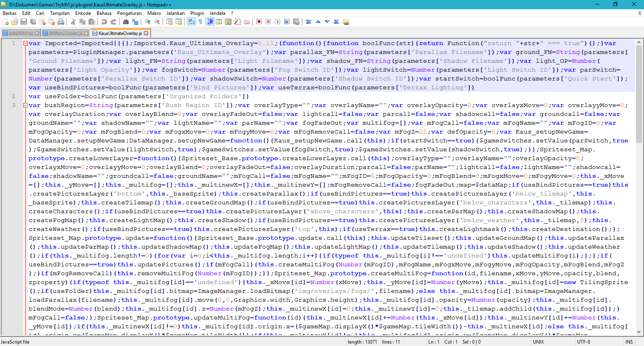Viewport: 644px width, 346px height.
Task: Close the AltMenuScreen.js tab
Action: (86, 33)
